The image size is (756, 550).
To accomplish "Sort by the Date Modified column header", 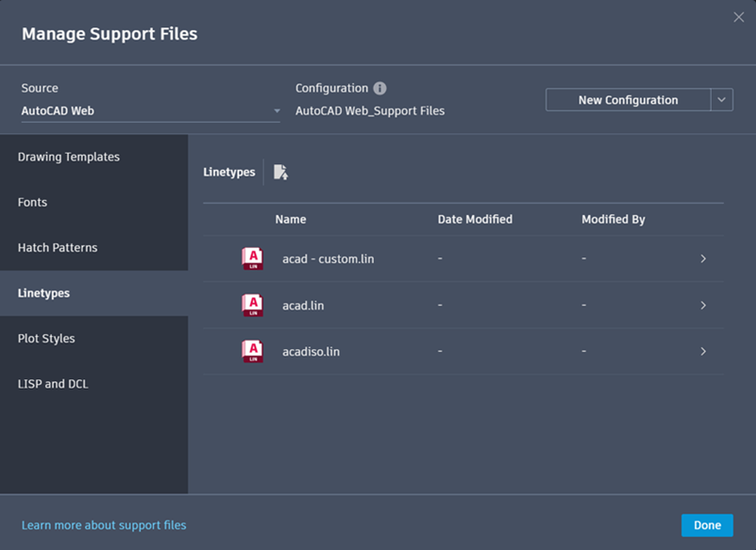I will pos(475,219).
